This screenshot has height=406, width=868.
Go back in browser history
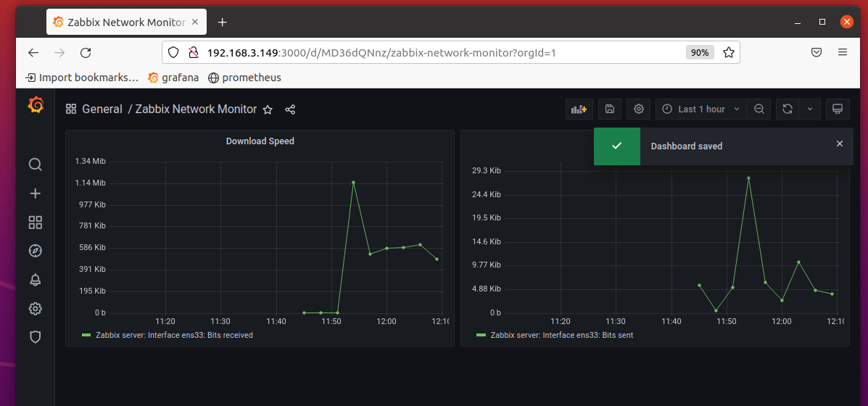point(34,52)
